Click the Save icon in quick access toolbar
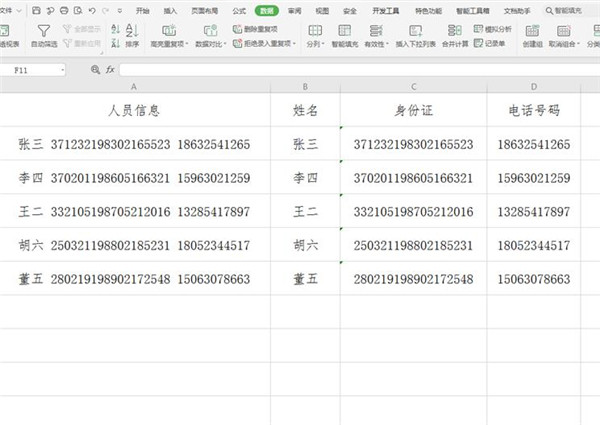 click(36, 11)
